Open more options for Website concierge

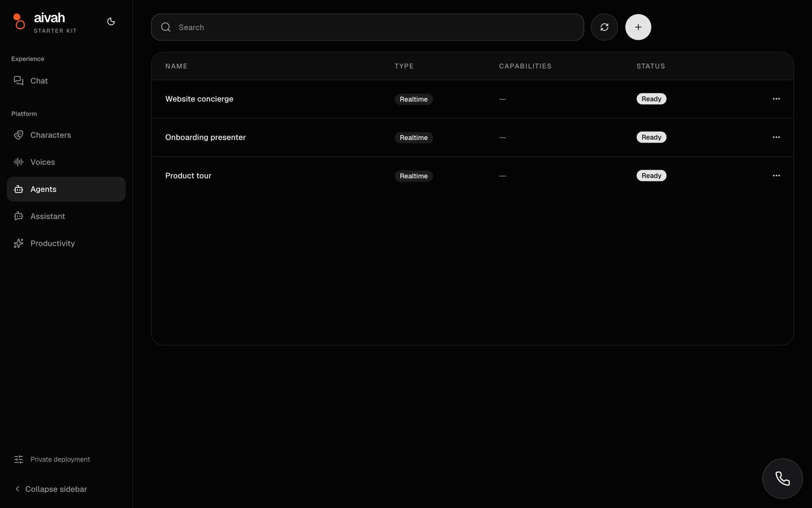pos(776,99)
